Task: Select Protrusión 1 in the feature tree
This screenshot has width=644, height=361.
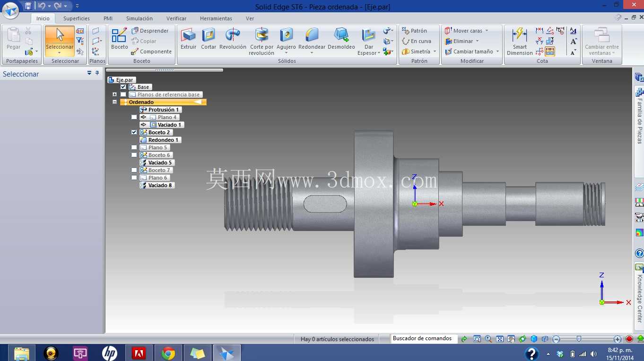Action: click(160, 110)
